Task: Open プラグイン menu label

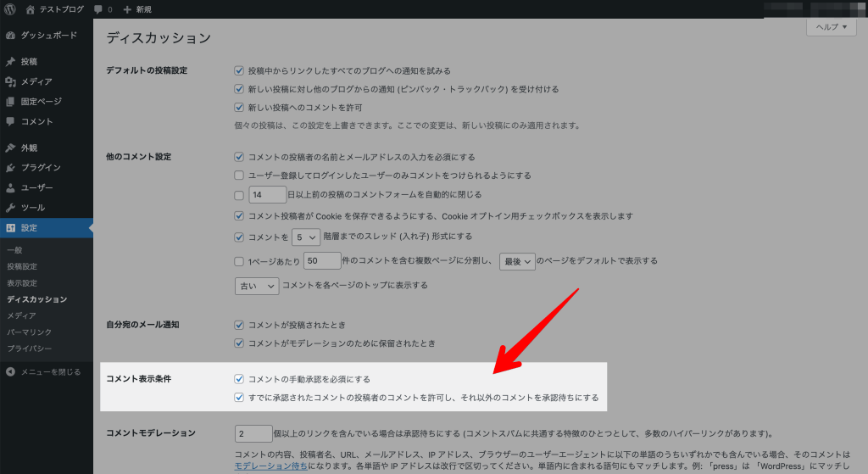Action: click(x=41, y=168)
